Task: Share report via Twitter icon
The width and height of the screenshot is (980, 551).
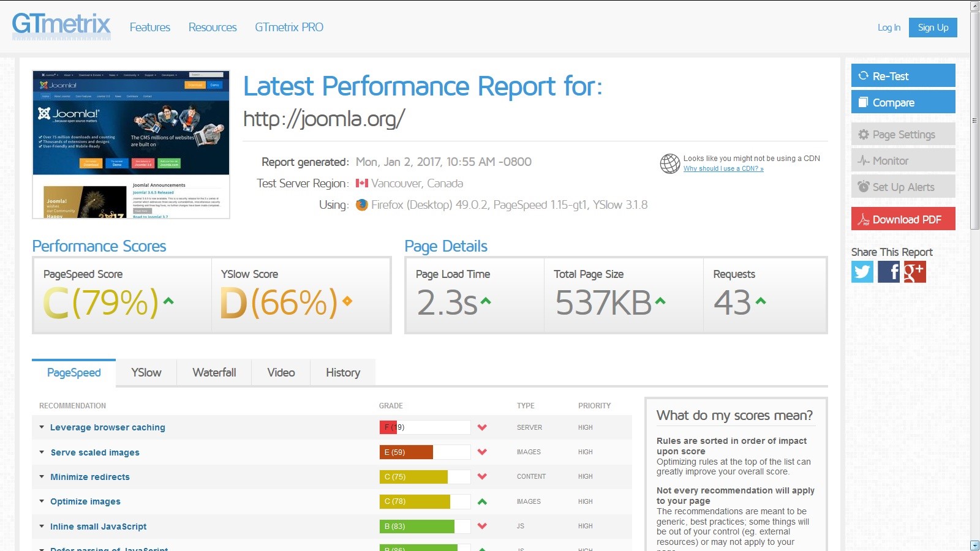Action: 862,272
